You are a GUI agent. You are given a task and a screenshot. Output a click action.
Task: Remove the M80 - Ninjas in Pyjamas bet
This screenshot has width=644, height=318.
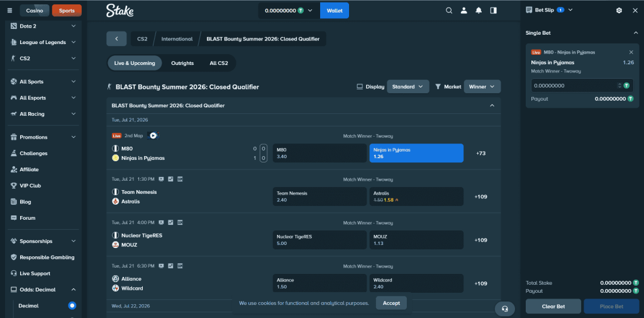point(631,52)
